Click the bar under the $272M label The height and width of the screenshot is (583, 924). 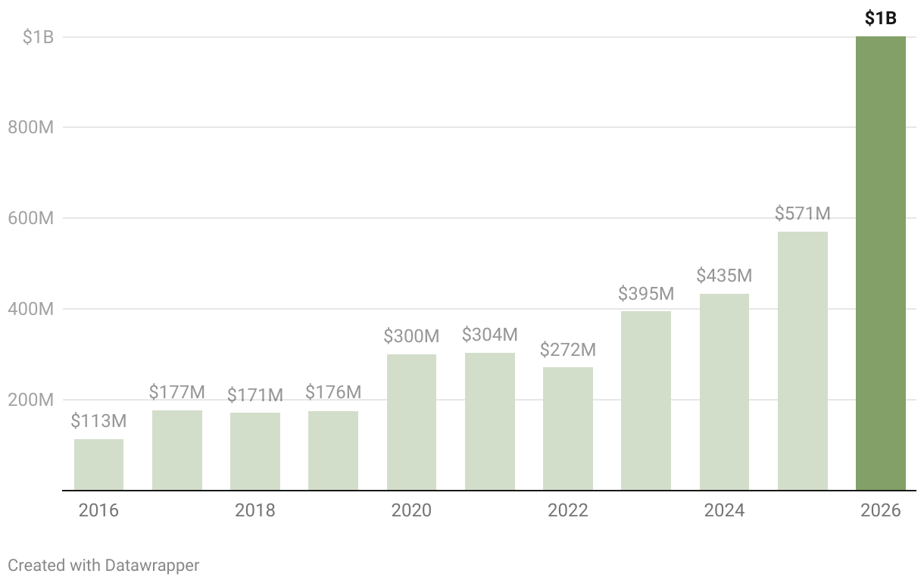coord(567,429)
